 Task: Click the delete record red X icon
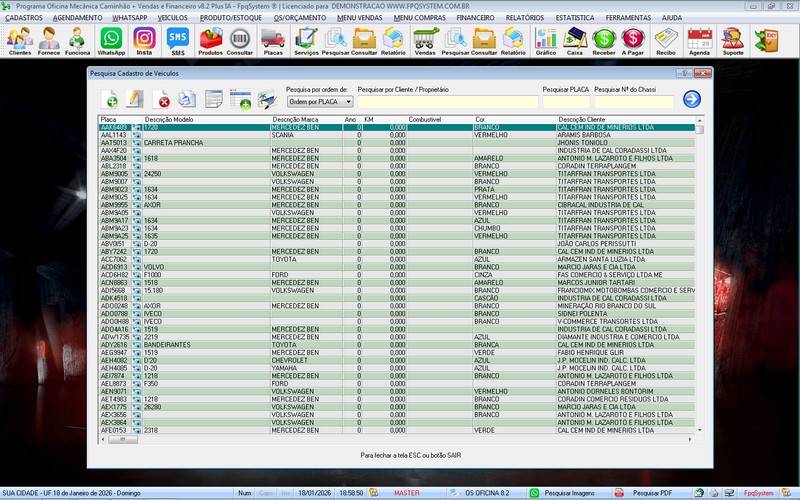pyautogui.click(x=162, y=98)
